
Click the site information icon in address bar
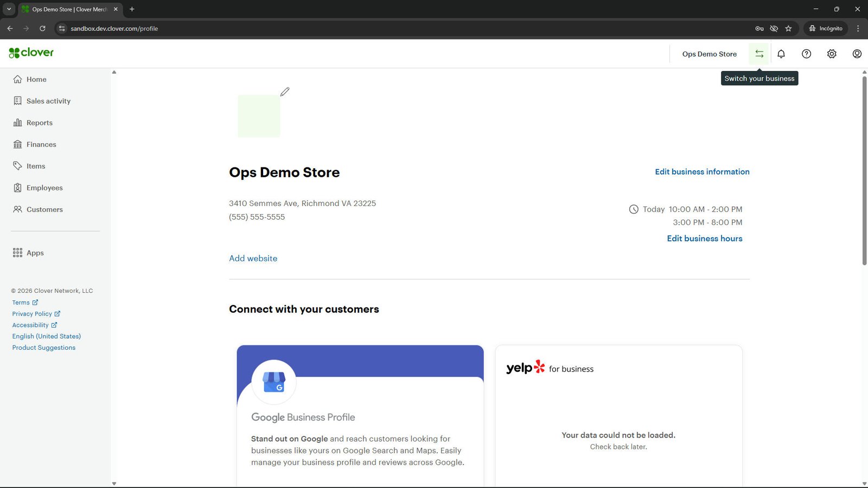(62, 28)
